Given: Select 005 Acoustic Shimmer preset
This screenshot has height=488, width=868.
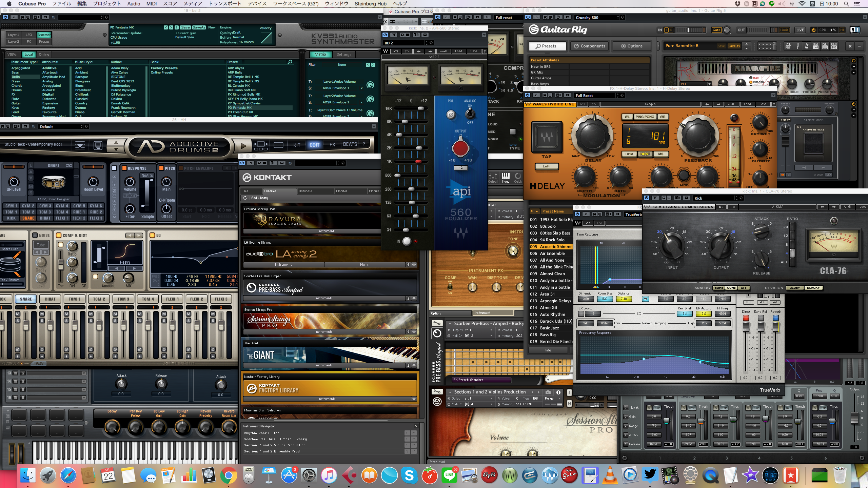Looking at the screenshot, I should click(551, 247).
